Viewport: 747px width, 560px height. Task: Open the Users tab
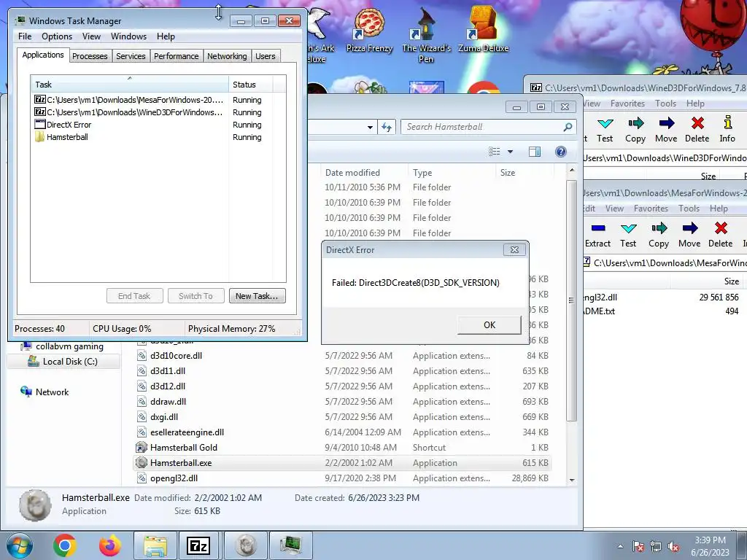click(266, 56)
